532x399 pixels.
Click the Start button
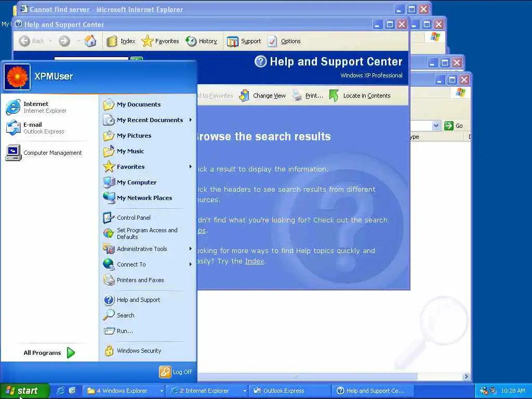(25, 391)
